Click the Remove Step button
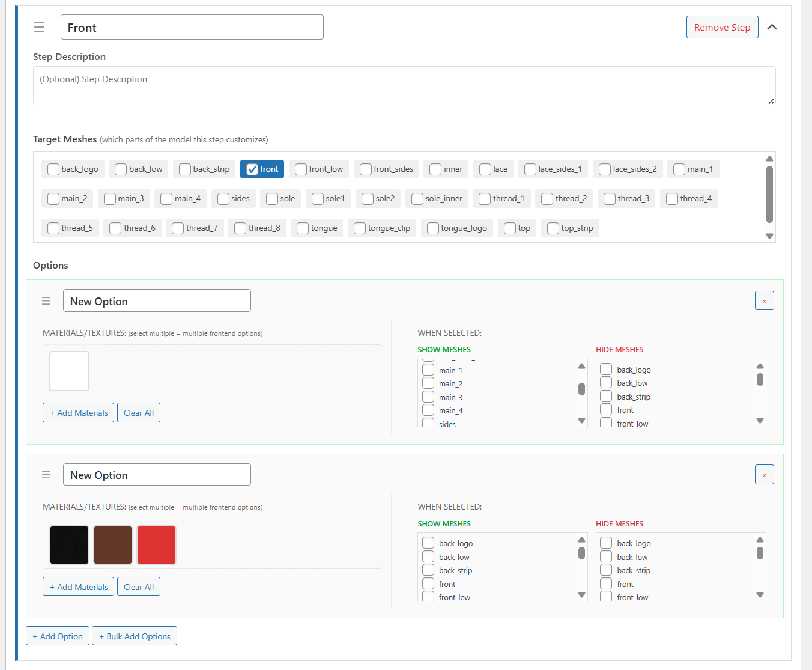This screenshot has width=812, height=670. [x=722, y=27]
